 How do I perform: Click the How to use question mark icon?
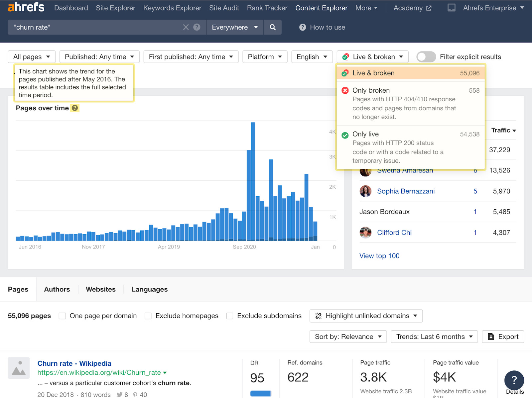(x=303, y=27)
